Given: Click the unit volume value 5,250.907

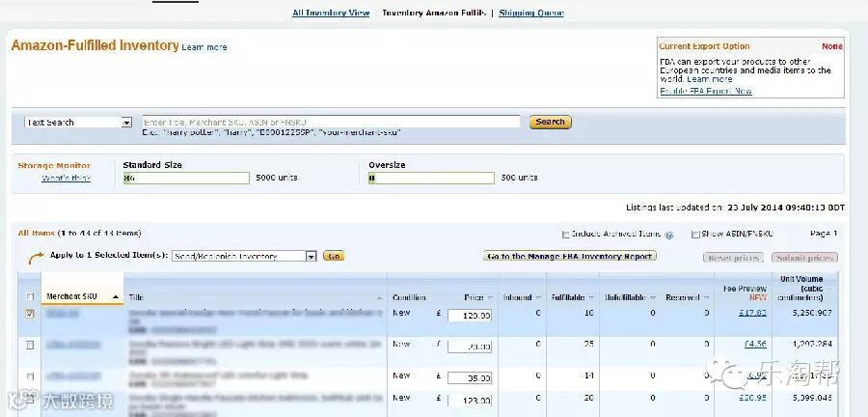Looking at the screenshot, I should [812, 313].
